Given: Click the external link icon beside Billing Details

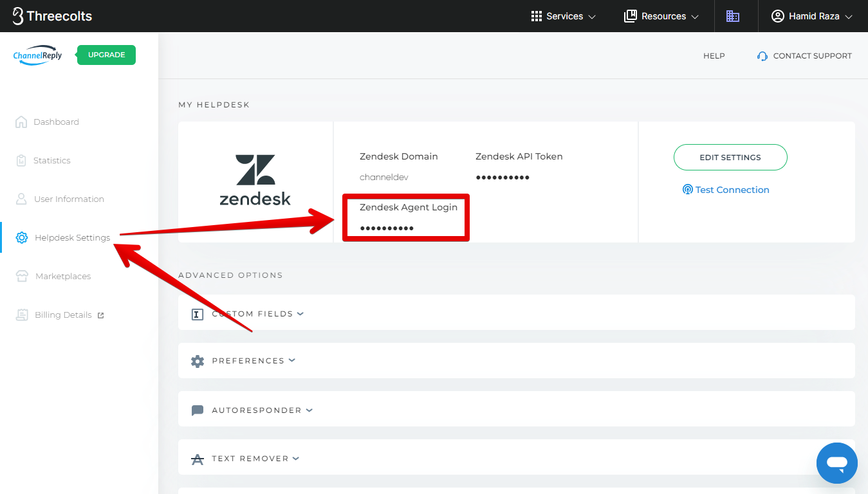Looking at the screenshot, I should click(100, 315).
